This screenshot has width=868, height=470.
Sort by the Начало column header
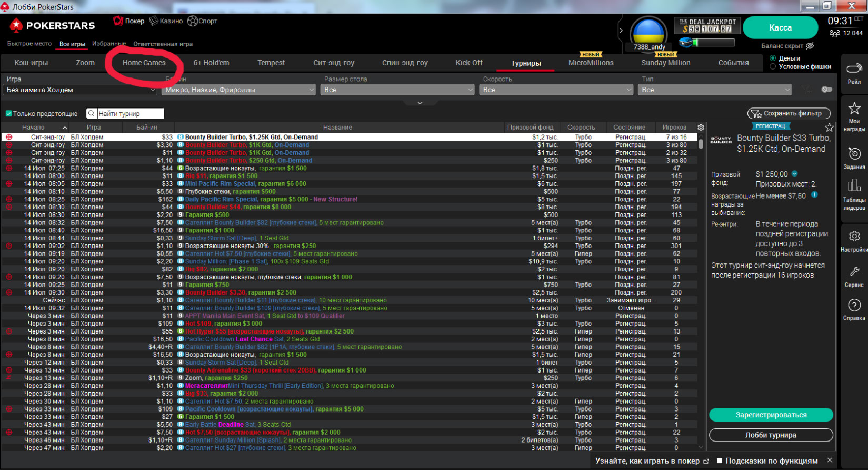pos(34,128)
